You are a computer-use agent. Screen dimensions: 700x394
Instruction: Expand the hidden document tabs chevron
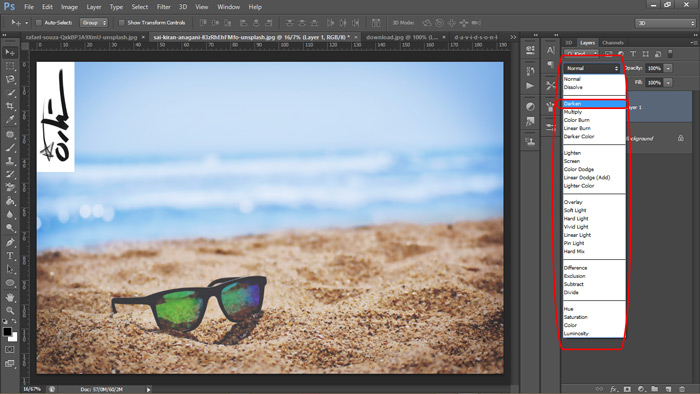pos(513,37)
